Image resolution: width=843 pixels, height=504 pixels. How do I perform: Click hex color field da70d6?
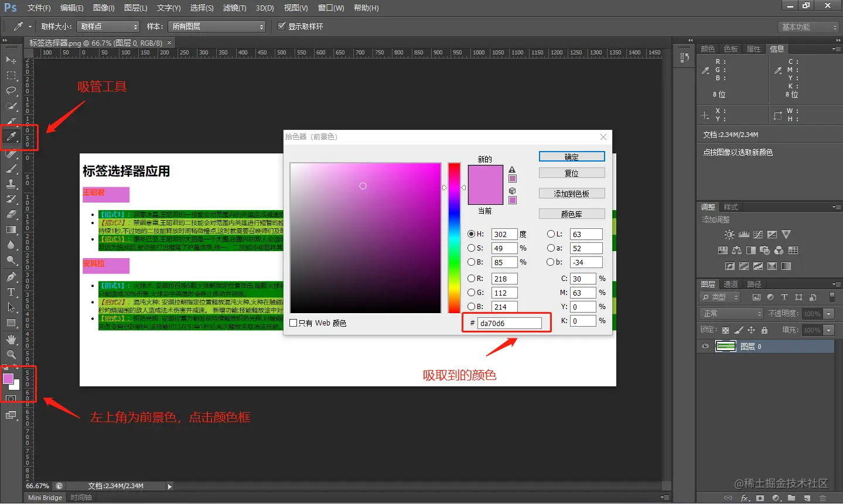(x=509, y=323)
